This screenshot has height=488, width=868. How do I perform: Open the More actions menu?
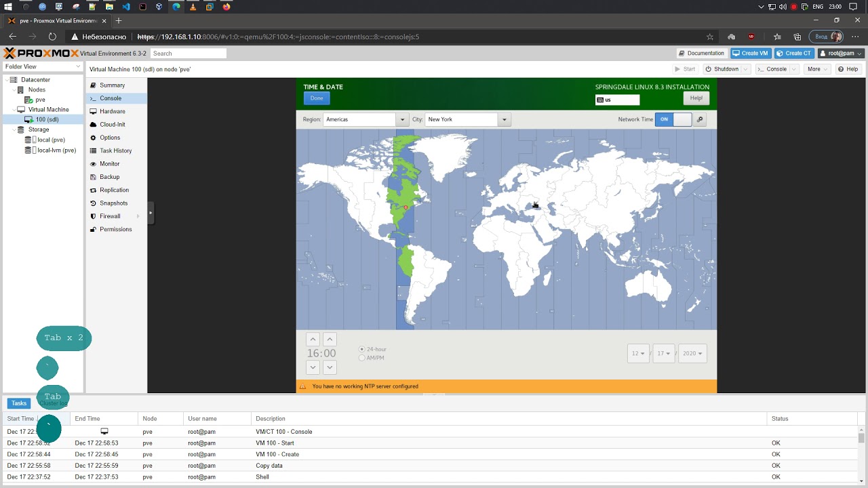pyautogui.click(x=817, y=69)
